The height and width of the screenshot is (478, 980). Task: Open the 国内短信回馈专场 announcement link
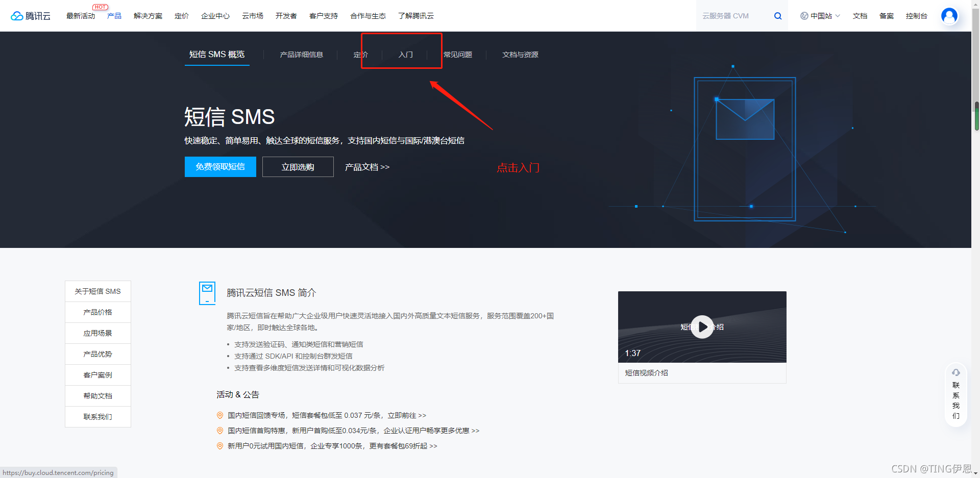point(327,415)
